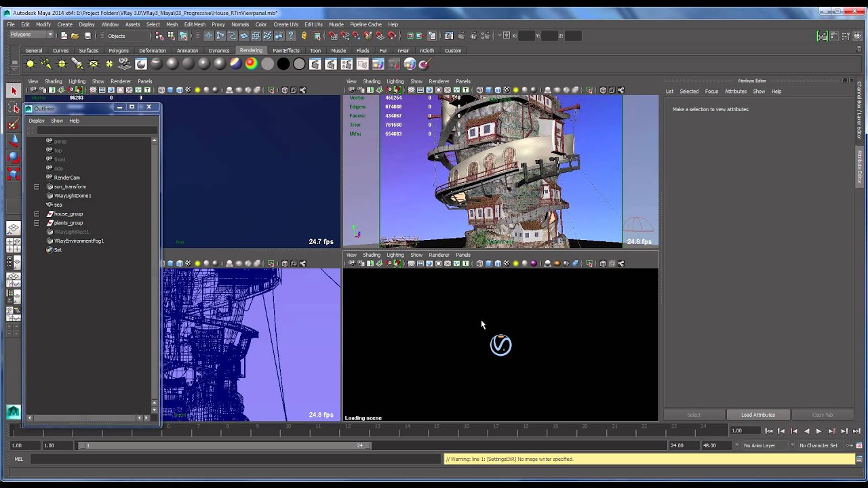The width and height of the screenshot is (868, 488).
Task: Switch to single perspective view layout
Action: point(14,229)
